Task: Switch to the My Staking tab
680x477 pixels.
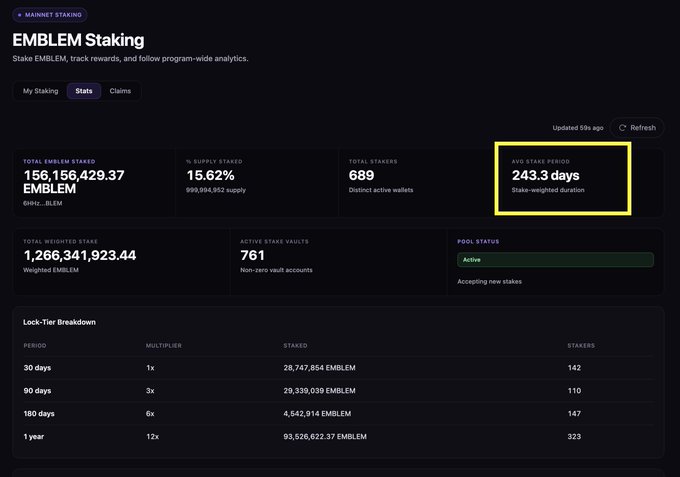Action: pyautogui.click(x=40, y=91)
